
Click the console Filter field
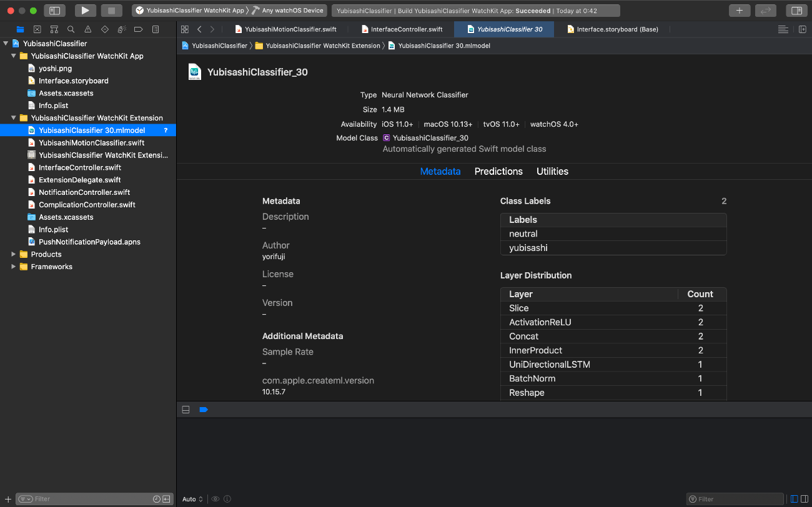[x=735, y=499]
